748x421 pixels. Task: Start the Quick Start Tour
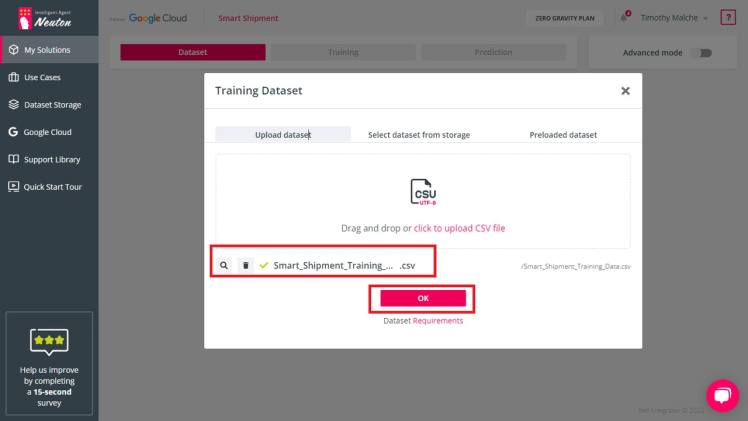pyautogui.click(x=50, y=186)
